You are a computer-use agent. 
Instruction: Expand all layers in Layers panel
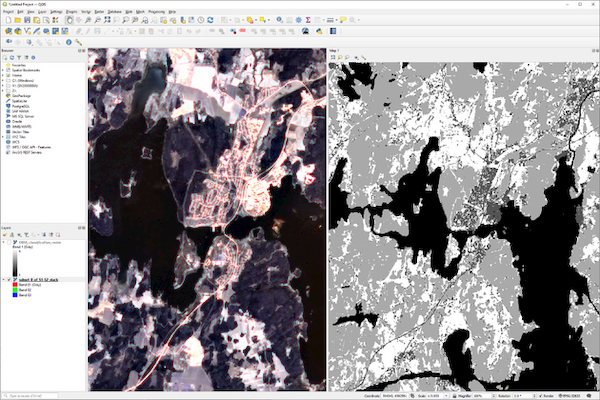click(x=44, y=235)
